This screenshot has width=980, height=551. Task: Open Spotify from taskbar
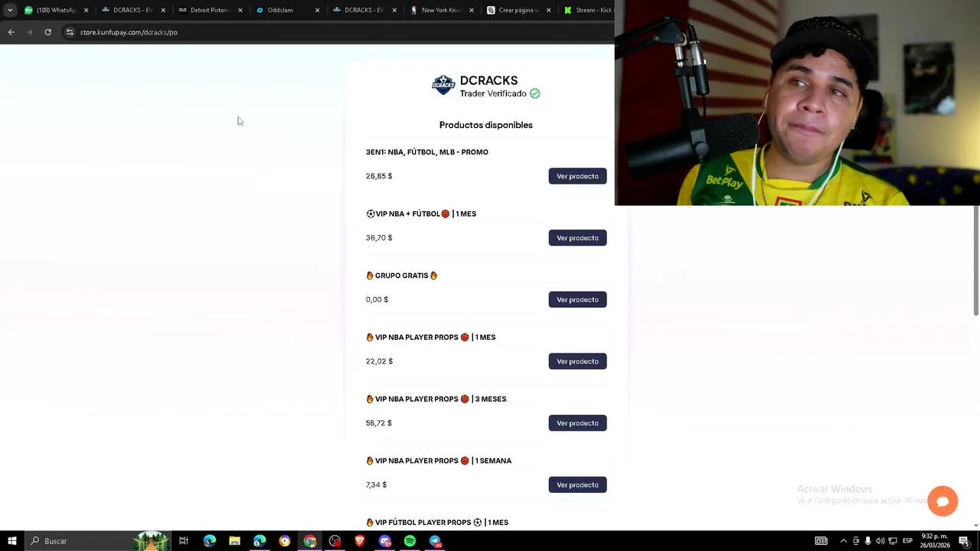tap(410, 541)
